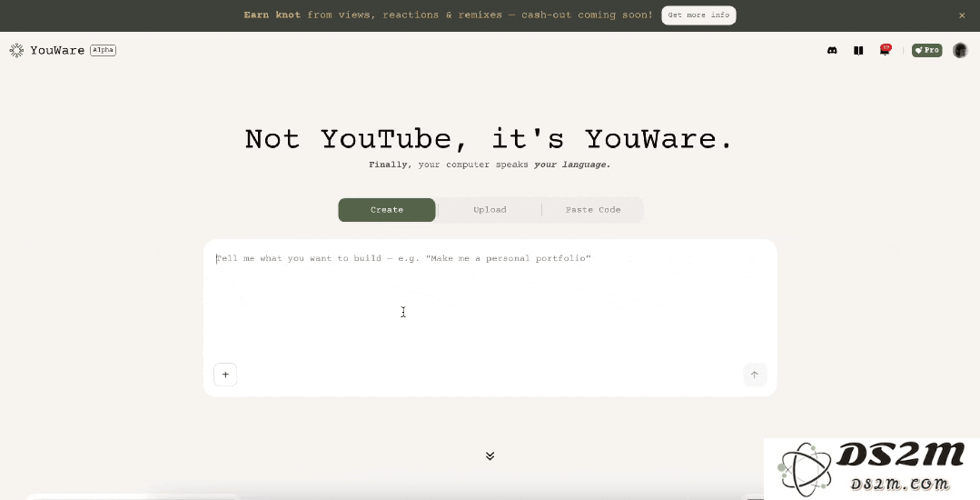This screenshot has height=500, width=980.
Task: Click the Alpha badge label
Action: coord(104,50)
